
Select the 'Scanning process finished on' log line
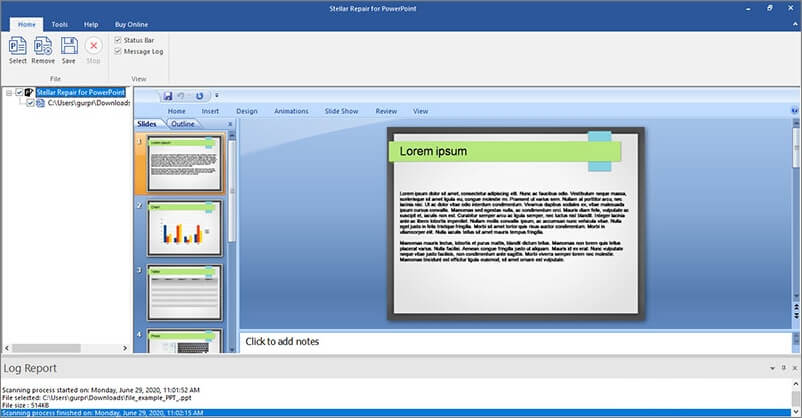(x=396, y=413)
